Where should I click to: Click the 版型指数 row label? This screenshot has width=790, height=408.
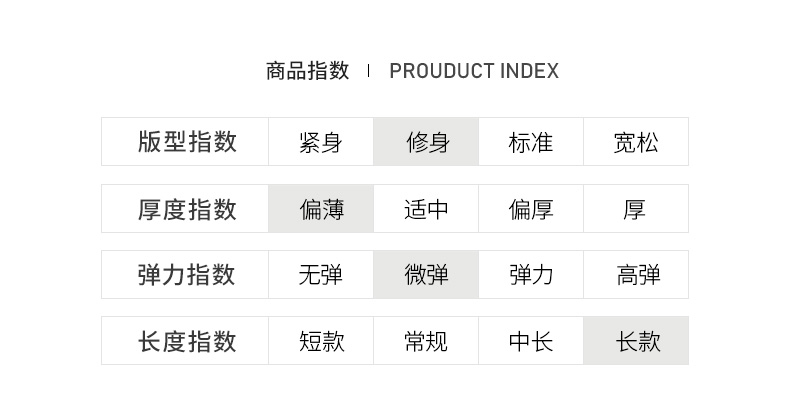pos(187,142)
